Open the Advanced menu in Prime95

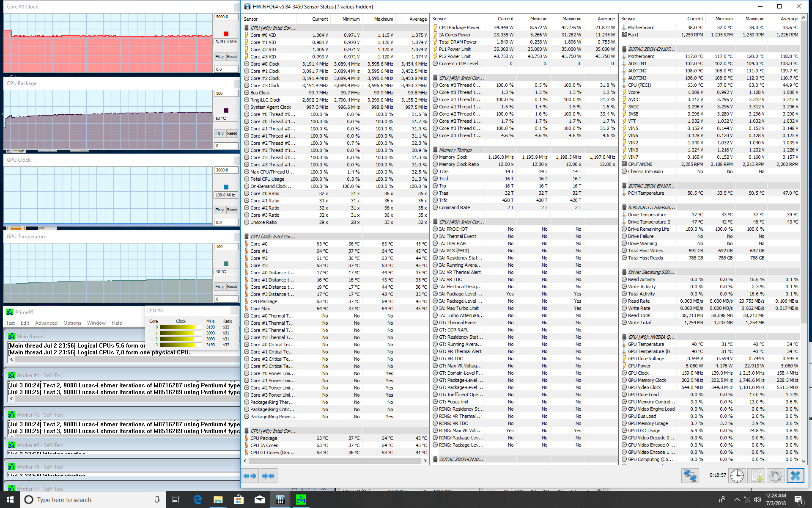click(x=46, y=323)
